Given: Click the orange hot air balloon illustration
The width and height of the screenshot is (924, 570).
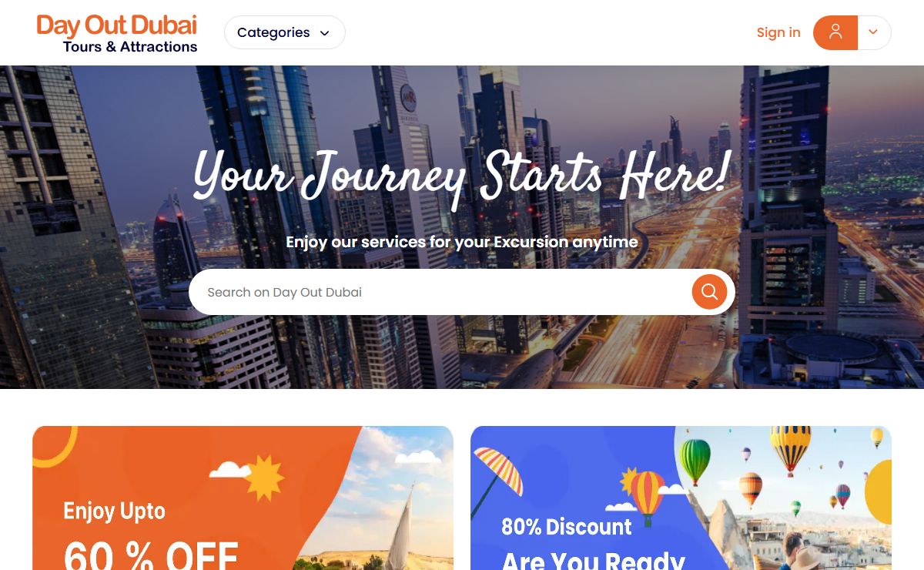Looking at the screenshot, I should (x=647, y=495).
